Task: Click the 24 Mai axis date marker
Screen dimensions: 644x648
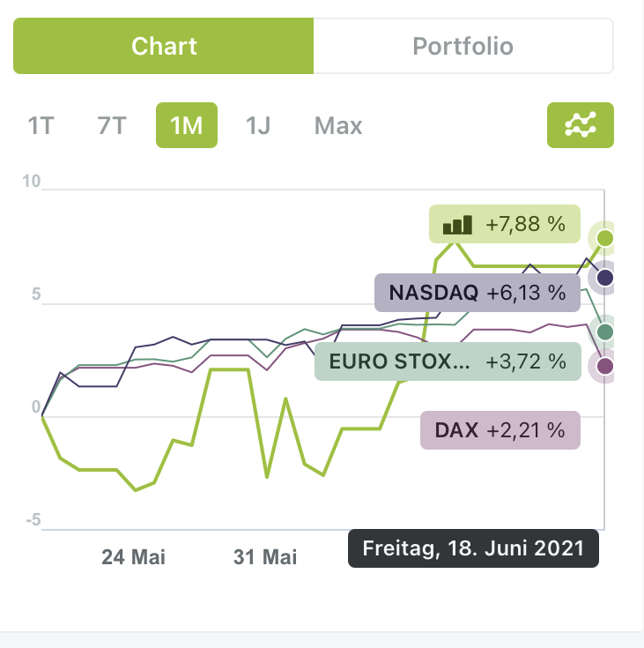Action: click(x=133, y=557)
